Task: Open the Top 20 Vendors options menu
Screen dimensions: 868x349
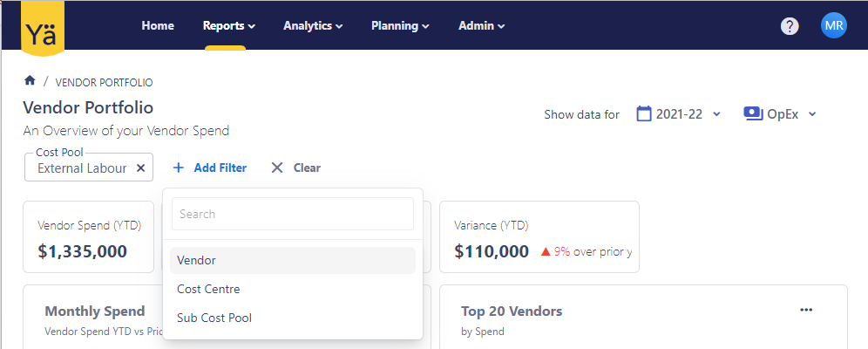Action: pyautogui.click(x=806, y=311)
